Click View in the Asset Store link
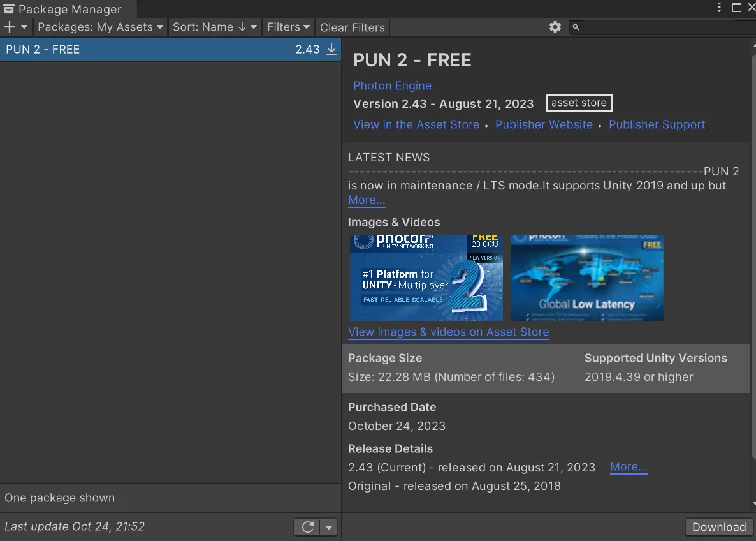756x541 pixels. (416, 124)
